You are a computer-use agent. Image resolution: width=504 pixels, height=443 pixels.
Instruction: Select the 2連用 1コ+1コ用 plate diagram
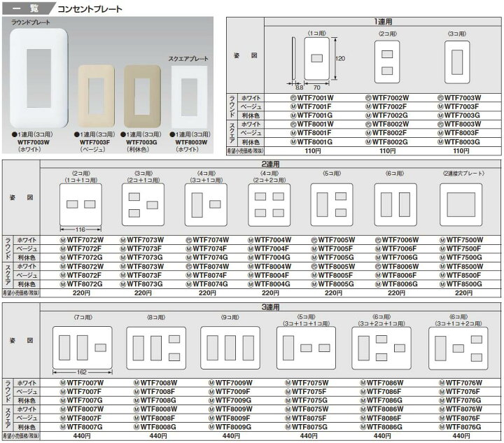80,204
